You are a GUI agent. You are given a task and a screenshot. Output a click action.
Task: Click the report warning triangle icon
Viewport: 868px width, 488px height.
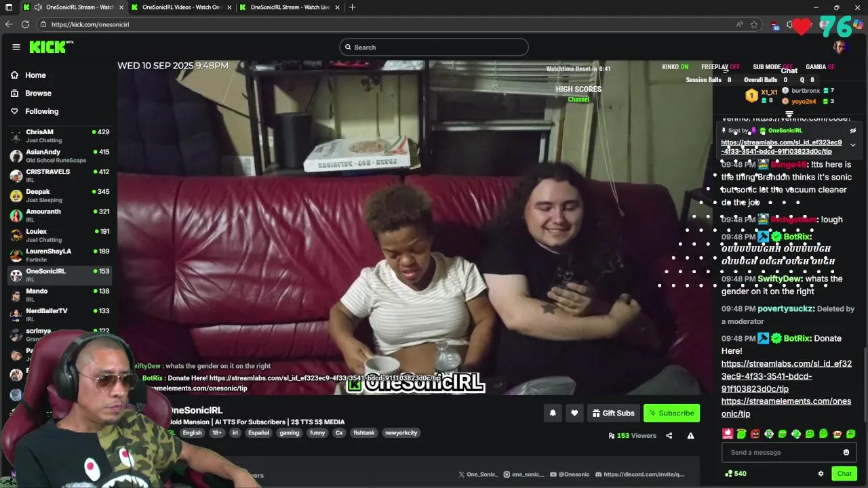[x=690, y=436]
